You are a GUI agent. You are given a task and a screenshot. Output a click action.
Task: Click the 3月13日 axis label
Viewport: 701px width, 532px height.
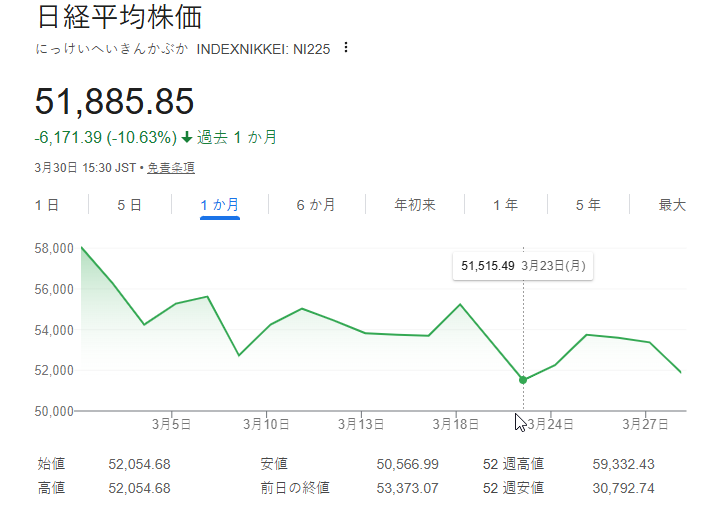(361, 424)
